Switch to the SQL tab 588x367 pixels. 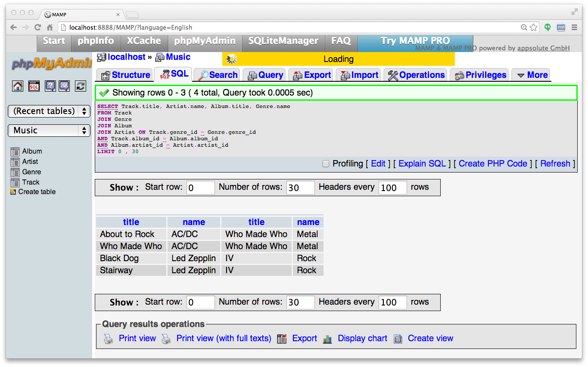(x=174, y=74)
